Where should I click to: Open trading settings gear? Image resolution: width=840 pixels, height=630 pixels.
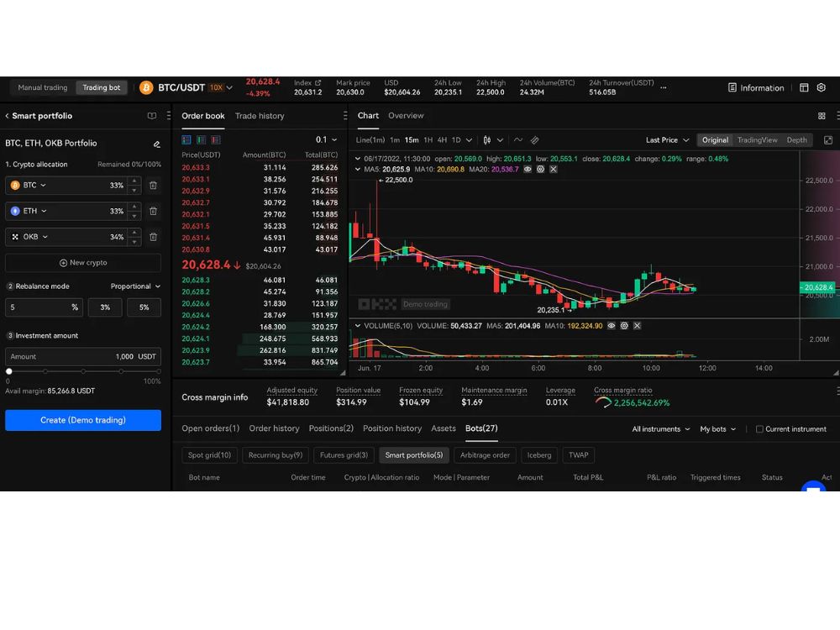point(822,88)
